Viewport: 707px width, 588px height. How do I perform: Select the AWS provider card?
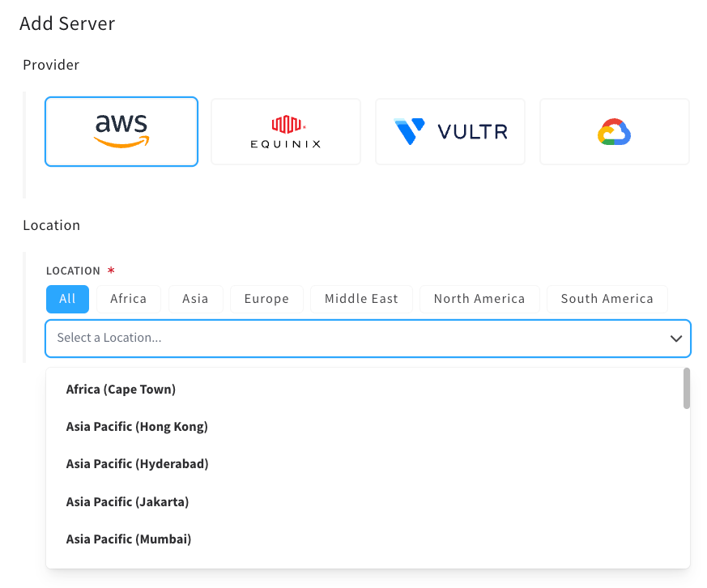[121, 132]
